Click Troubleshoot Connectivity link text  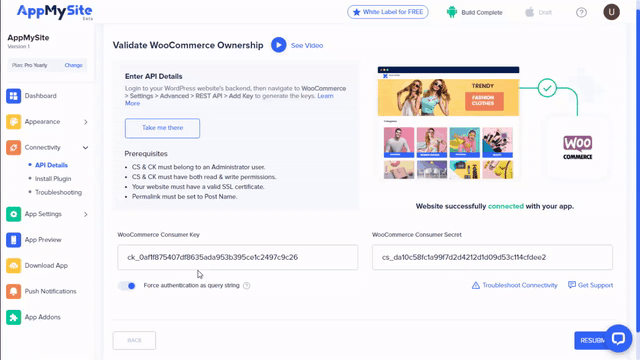pos(520,285)
